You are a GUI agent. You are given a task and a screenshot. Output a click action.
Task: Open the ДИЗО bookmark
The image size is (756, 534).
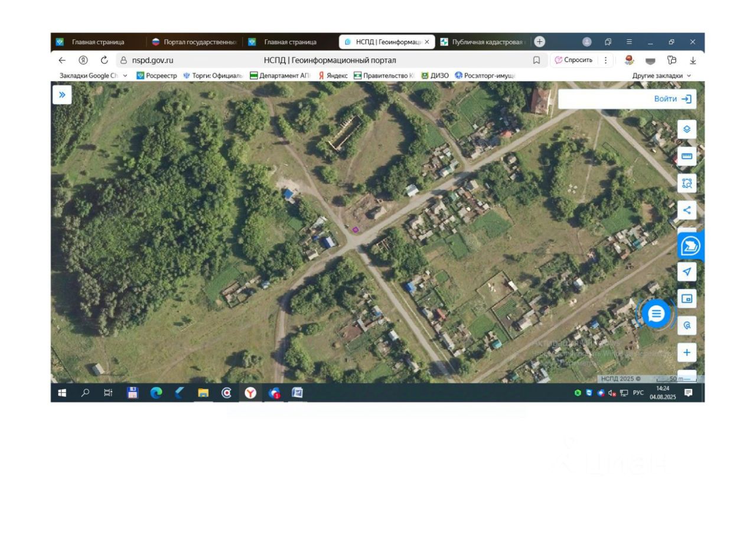click(x=435, y=76)
